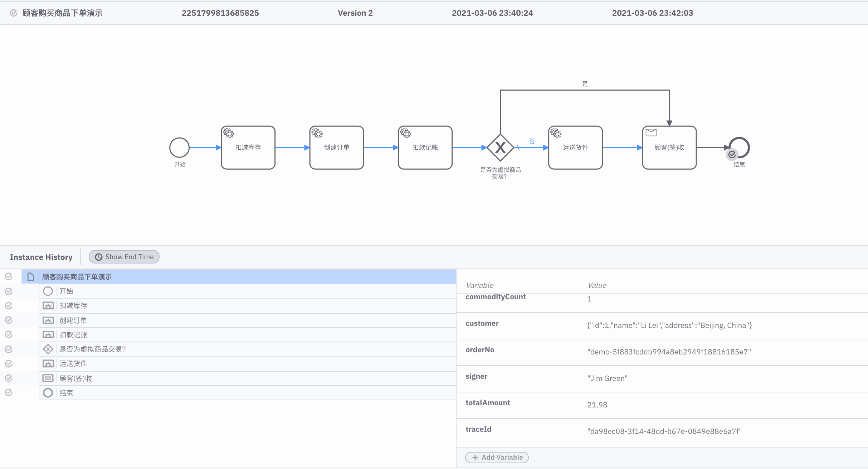Click the orderNo variable value
The image size is (868, 469).
point(669,352)
